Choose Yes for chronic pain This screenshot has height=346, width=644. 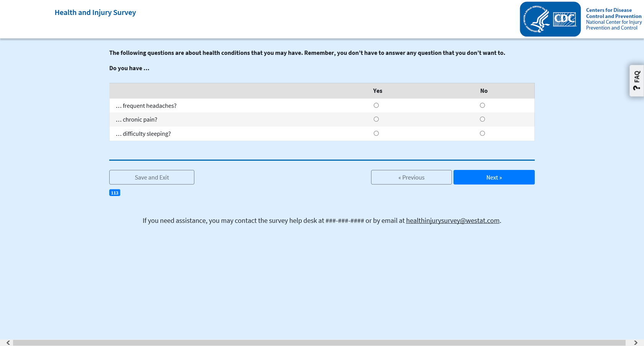click(x=376, y=119)
